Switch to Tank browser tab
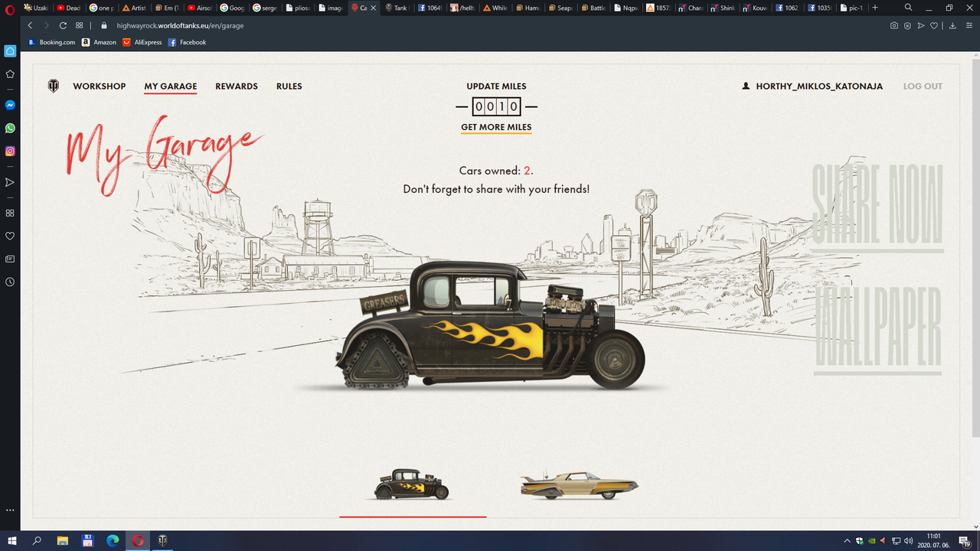Image resolution: width=980 pixels, height=551 pixels. 397,8
